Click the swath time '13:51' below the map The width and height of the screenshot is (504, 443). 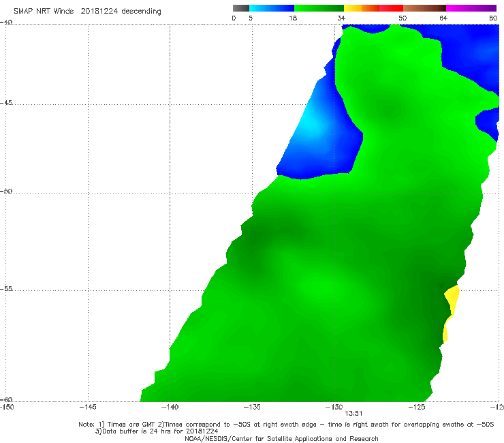coord(353,414)
